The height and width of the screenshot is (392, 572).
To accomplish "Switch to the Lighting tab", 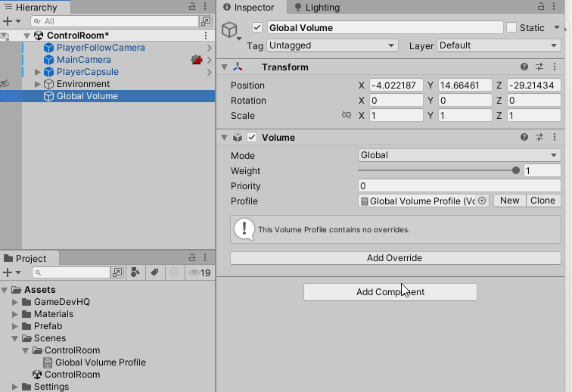I will tap(317, 8).
